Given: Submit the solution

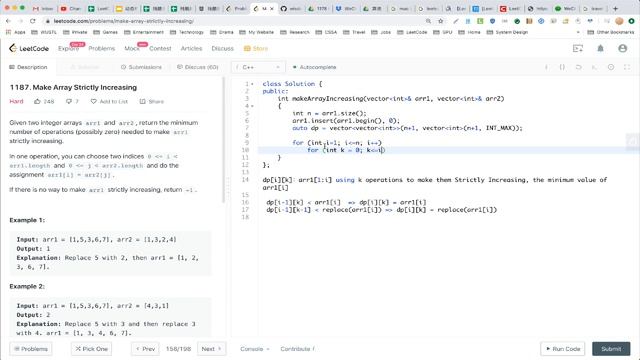Looking at the screenshot, I should pos(611,349).
